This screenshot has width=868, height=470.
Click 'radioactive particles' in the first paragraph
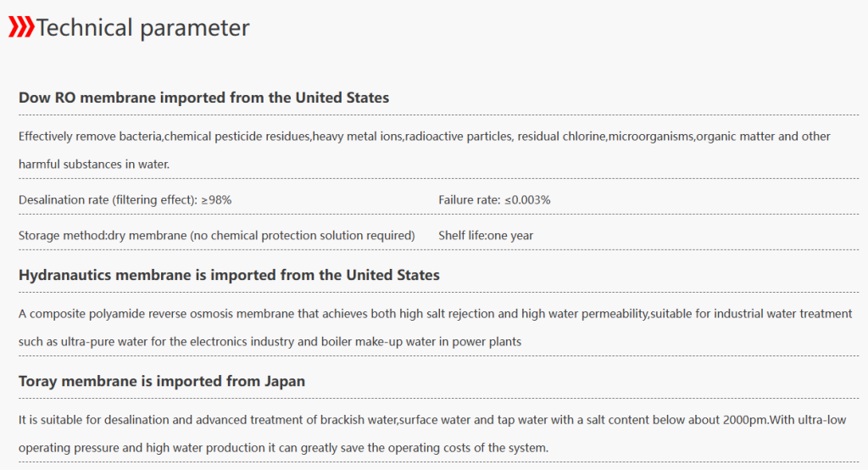pos(459,137)
